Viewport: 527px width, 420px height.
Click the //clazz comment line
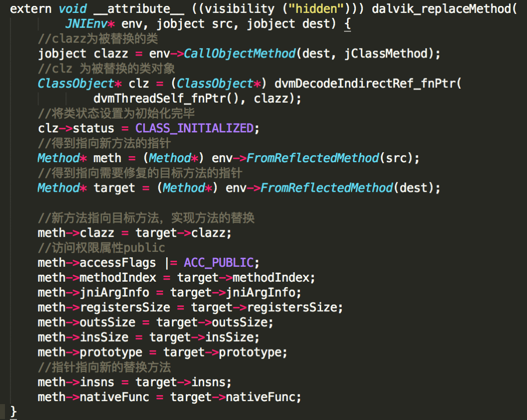click(x=98, y=39)
